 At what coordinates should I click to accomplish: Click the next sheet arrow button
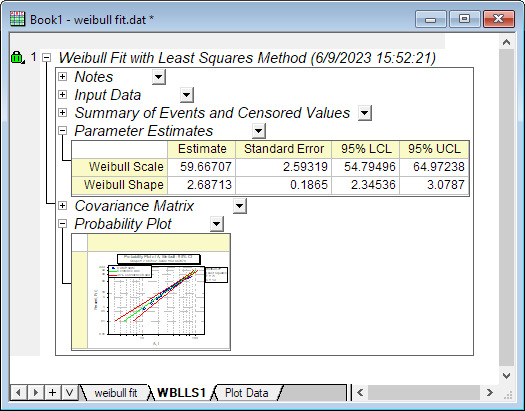(35, 392)
